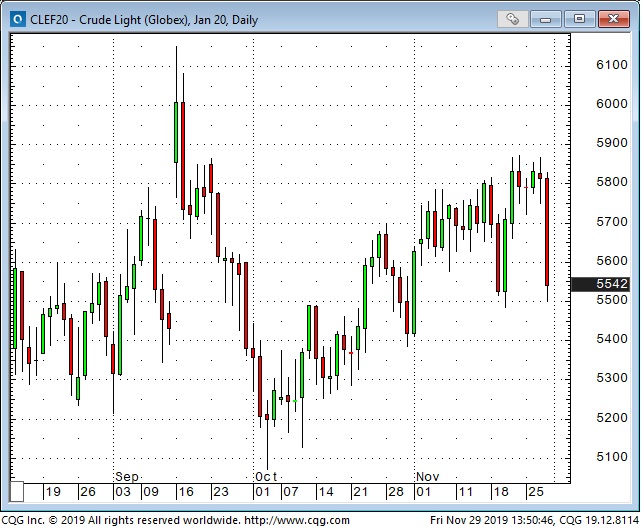Image resolution: width=642 pixels, height=528 pixels.
Task: Click the 5200 price axis label
Action: click(612, 418)
